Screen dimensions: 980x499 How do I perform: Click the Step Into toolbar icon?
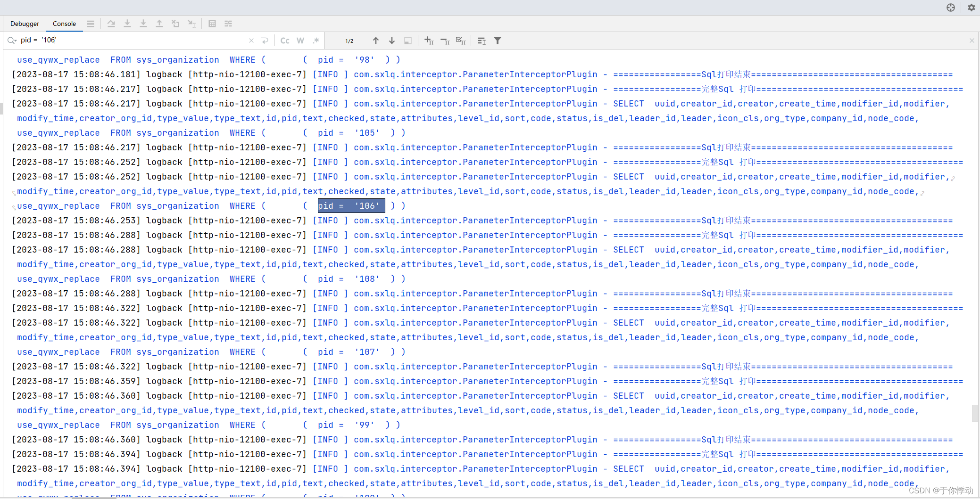pyautogui.click(x=127, y=24)
